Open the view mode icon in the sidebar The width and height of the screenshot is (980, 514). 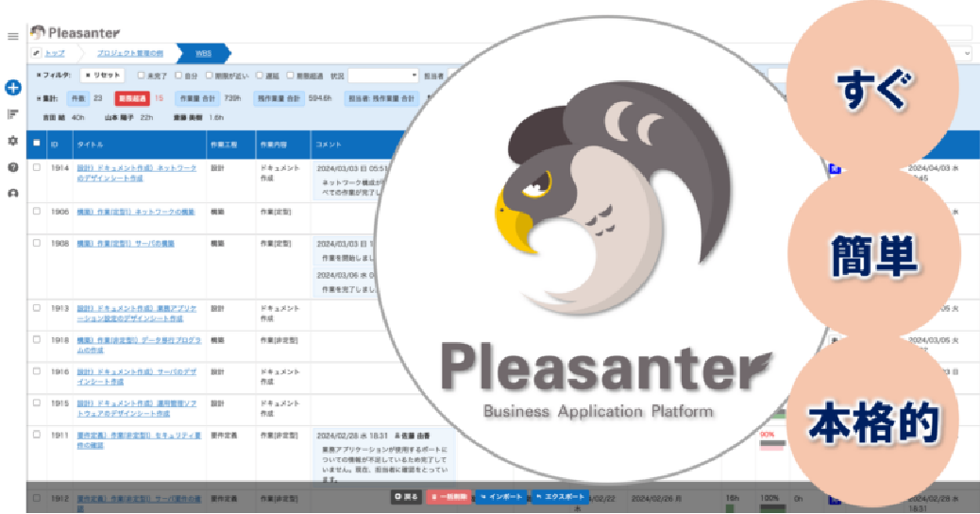coord(12,114)
